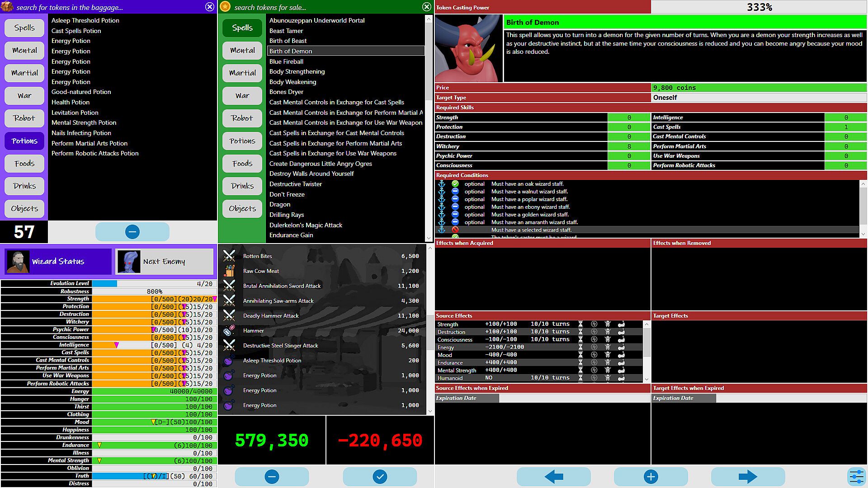Viewport: 868px width, 488px height.
Task: Click the Evolution Level progress bar
Action: point(154,284)
